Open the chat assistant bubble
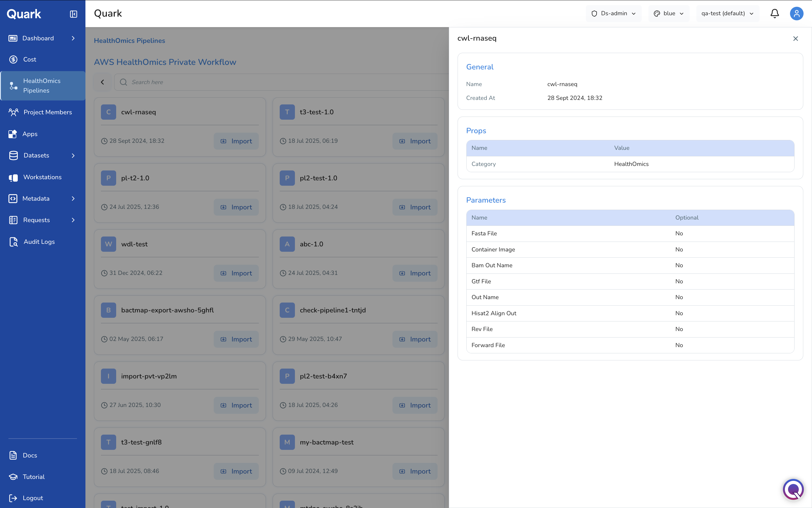The height and width of the screenshot is (508, 812). click(793, 490)
